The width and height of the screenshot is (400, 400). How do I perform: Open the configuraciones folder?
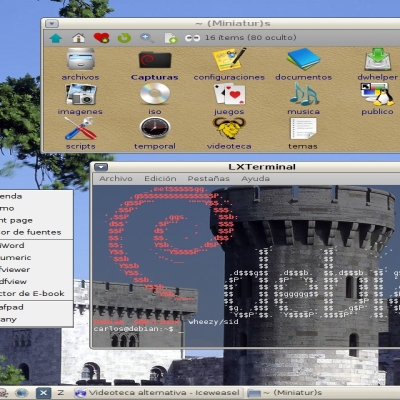pyautogui.click(x=229, y=64)
